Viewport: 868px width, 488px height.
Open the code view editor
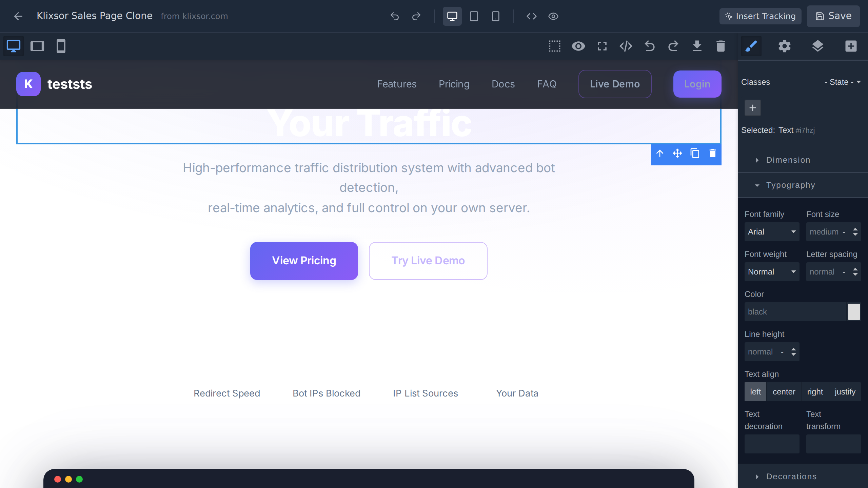click(626, 46)
